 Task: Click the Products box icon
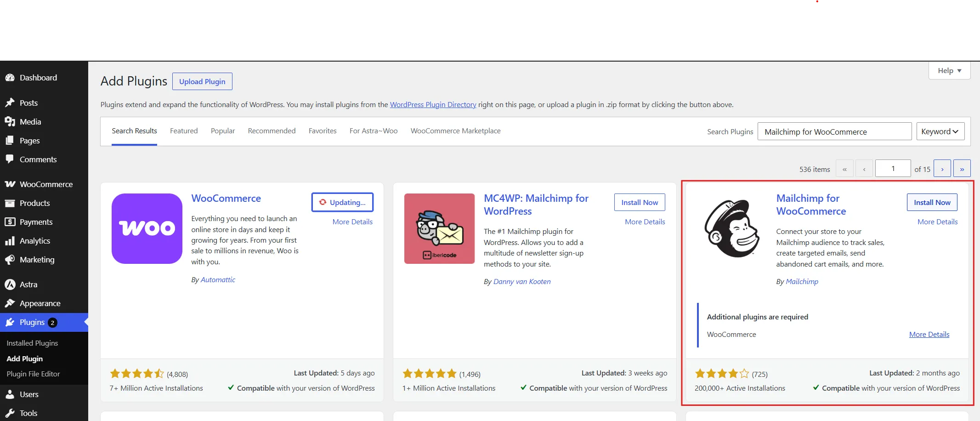[10, 203]
